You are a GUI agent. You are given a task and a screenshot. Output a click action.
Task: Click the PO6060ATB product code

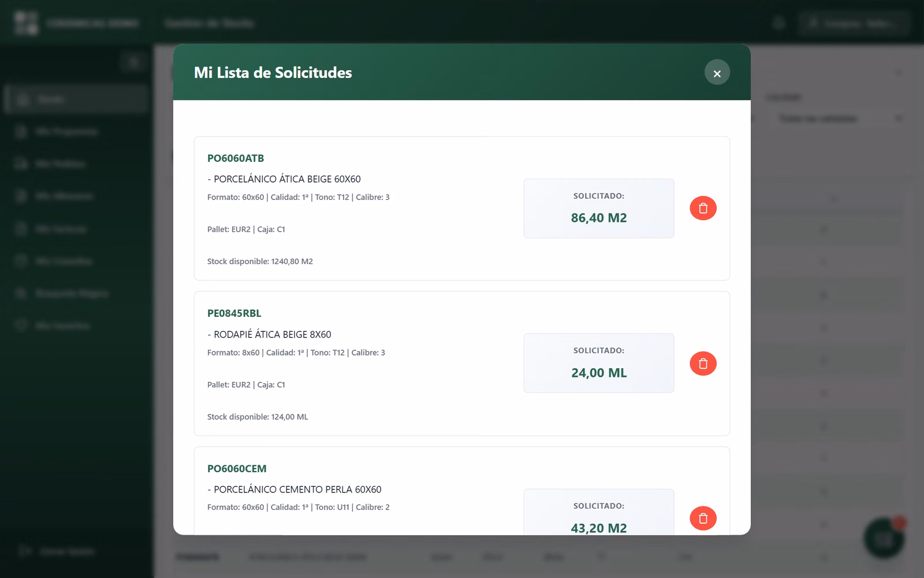pyautogui.click(x=236, y=158)
